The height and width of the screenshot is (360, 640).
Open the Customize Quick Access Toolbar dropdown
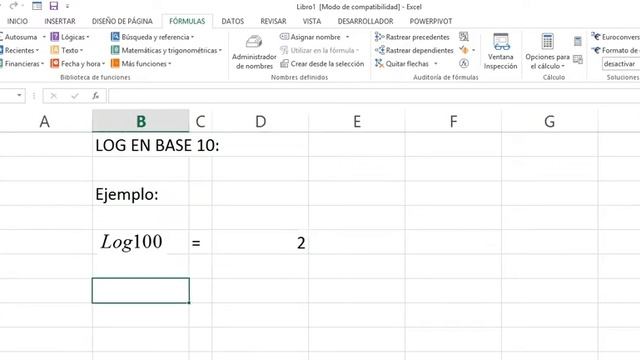[x=67, y=6]
